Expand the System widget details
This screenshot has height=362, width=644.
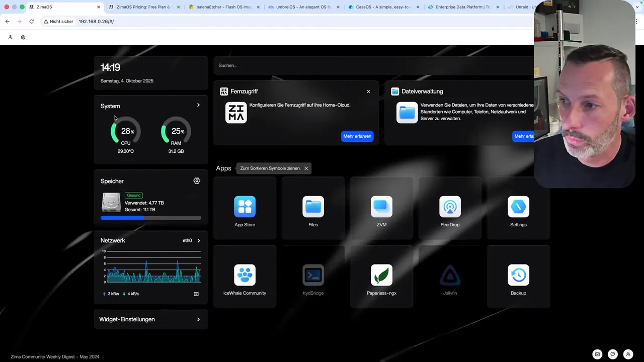tap(198, 105)
